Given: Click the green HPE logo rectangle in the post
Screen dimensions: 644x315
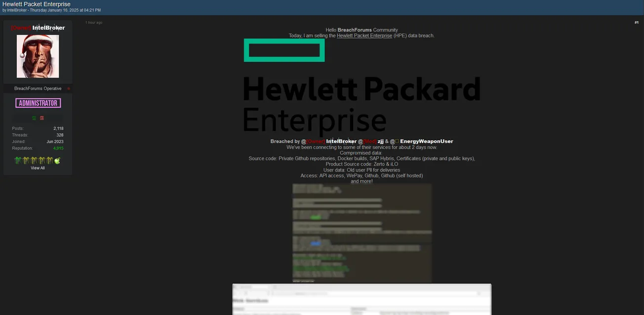Looking at the screenshot, I should pyautogui.click(x=284, y=50).
